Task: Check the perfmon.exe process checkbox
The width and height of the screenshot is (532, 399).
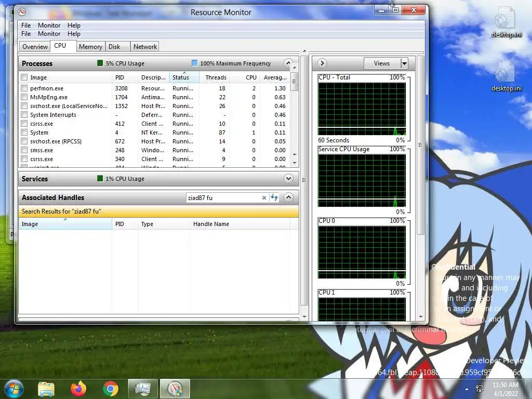Action: (x=24, y=88)
